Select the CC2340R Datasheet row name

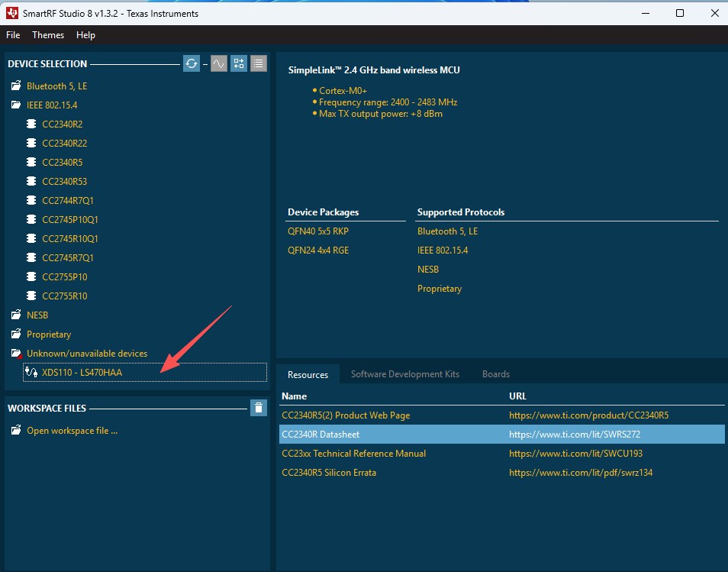click(321, 434)
